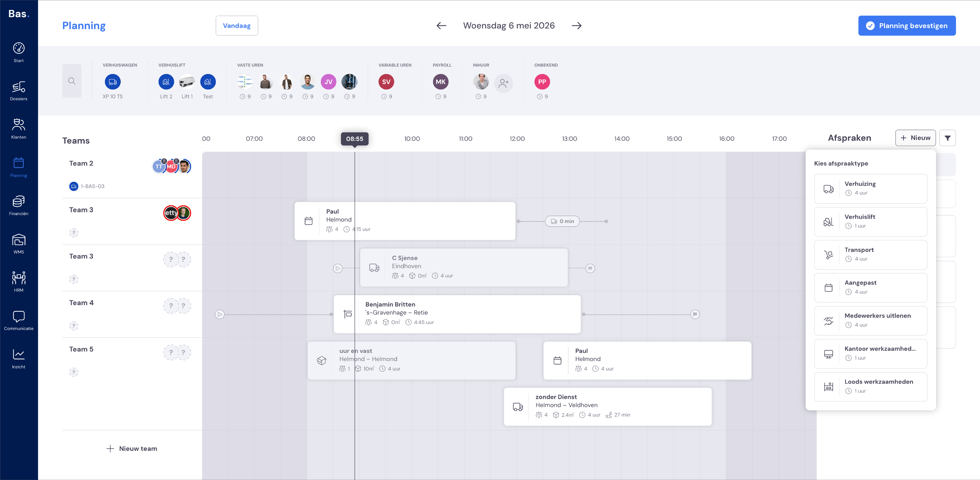Open the HRM sidebar icon
Screen dimensions: 980x480
click(x=19, y=282)
